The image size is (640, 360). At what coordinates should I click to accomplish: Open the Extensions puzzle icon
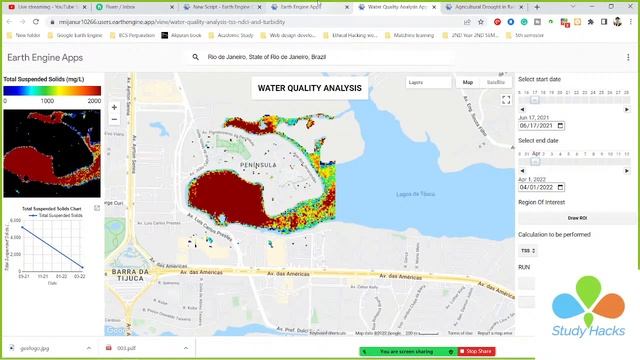[x=591, y=22]
